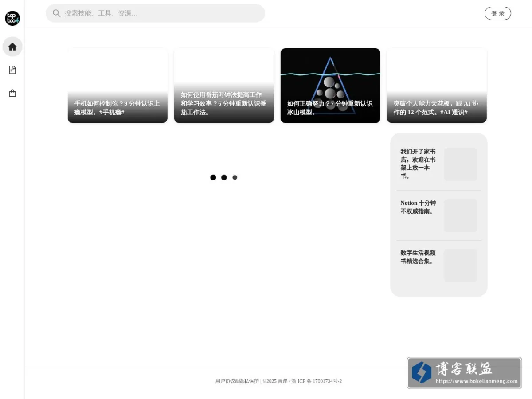The image size is (532, 399).
Task: Go to Home via the house icon
Action: 12,47
